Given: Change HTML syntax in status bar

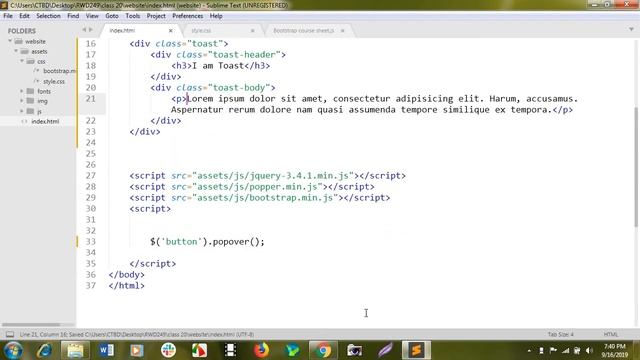Looking at the screenshot, I should 611,334.
